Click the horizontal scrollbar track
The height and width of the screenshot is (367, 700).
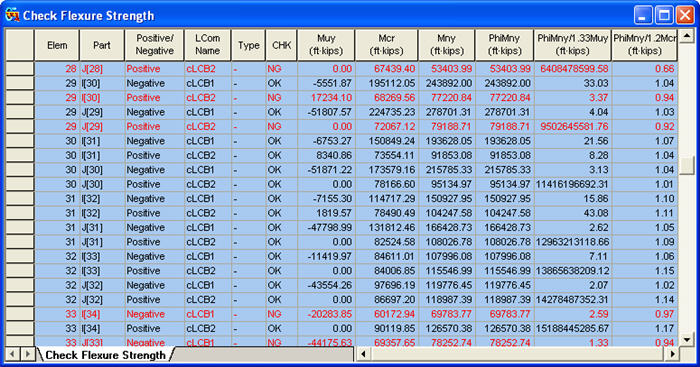(518, 354)
